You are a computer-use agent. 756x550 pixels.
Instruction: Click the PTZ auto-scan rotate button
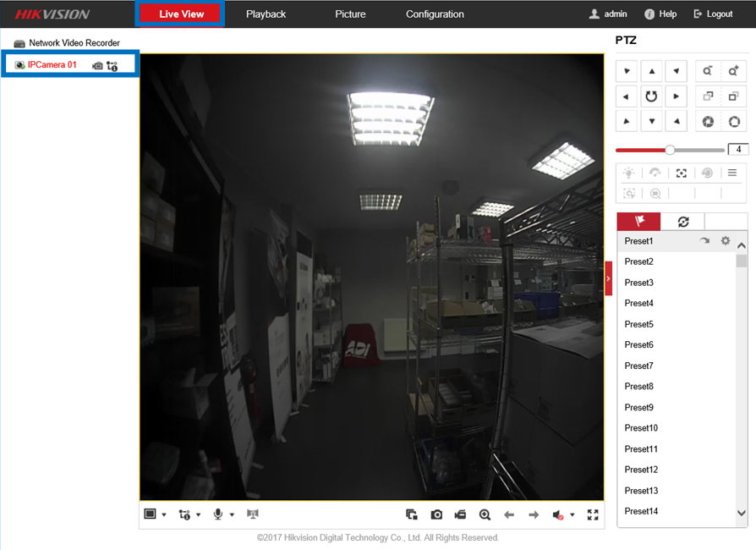pos(651,96)
